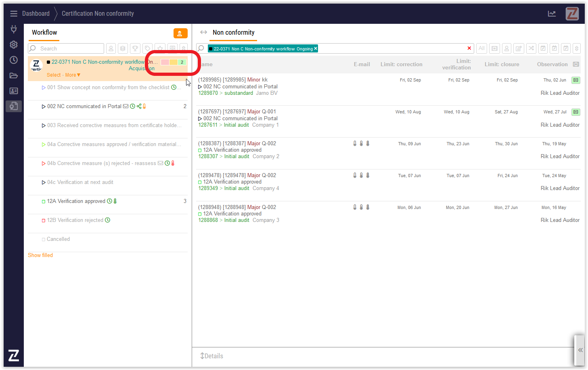
Task: Toggle the star filter in Workflow toolbar
Action: 160,48
